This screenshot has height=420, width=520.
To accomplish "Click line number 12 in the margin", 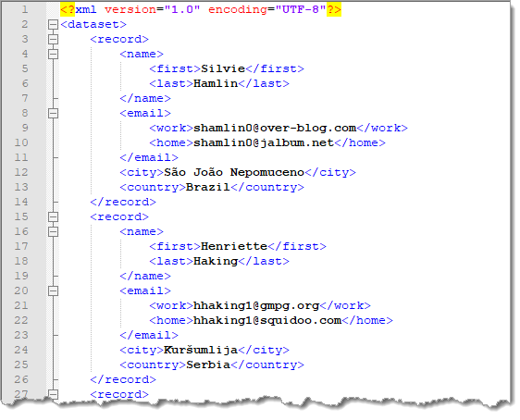I will pyautogui.click(x=21, y=172).
